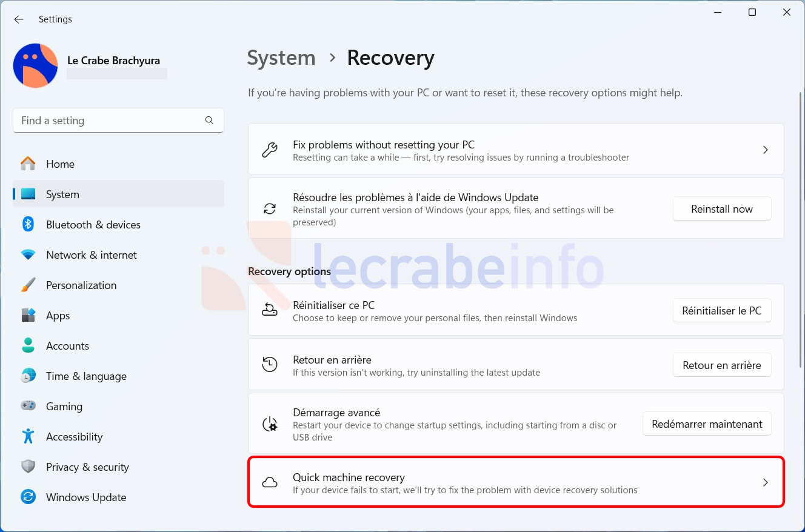Click the Réinitialiser ce PC reset icon
This screenshot has height=532, width=805.
[270, 310]
